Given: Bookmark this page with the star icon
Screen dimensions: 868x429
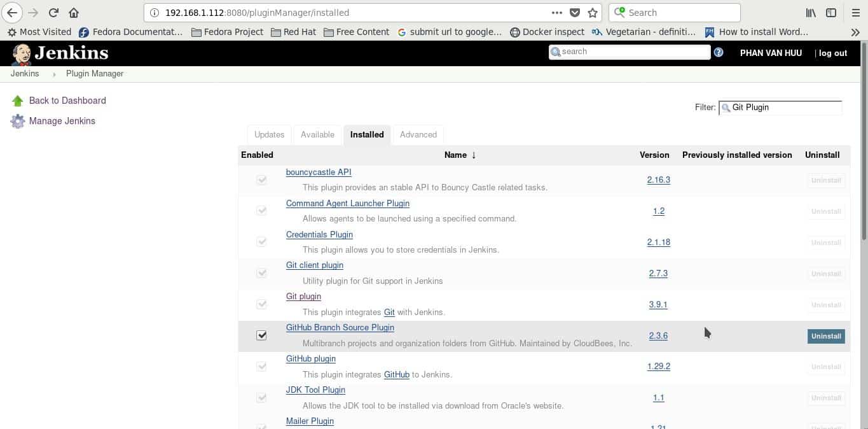Looking at the screenshot, I should 593,13.
